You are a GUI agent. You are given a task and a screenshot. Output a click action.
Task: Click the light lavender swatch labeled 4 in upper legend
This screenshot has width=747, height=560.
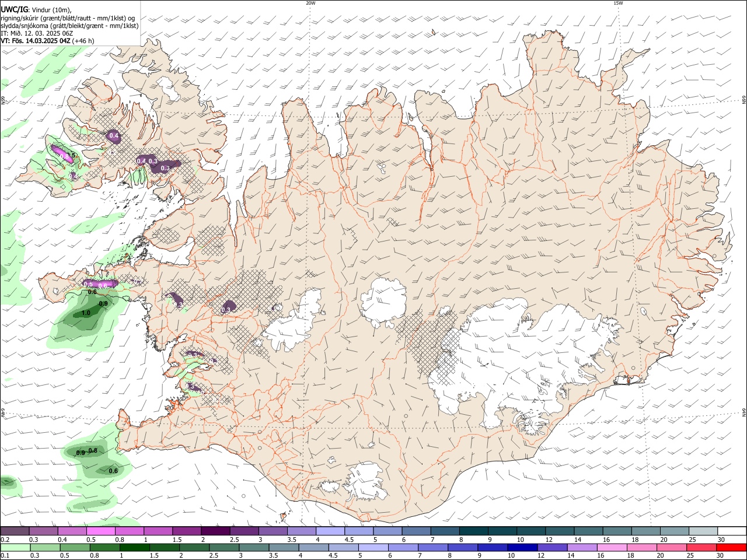click(x=330, y=531)
